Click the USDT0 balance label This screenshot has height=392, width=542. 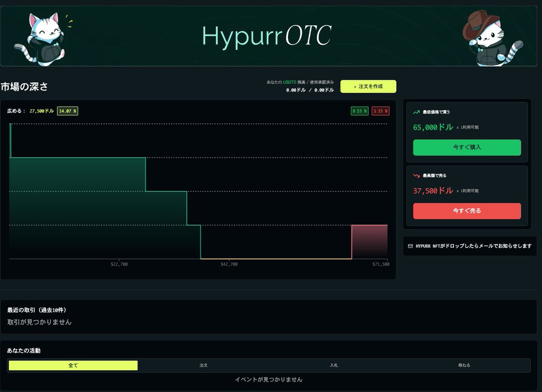click(290, 83)
